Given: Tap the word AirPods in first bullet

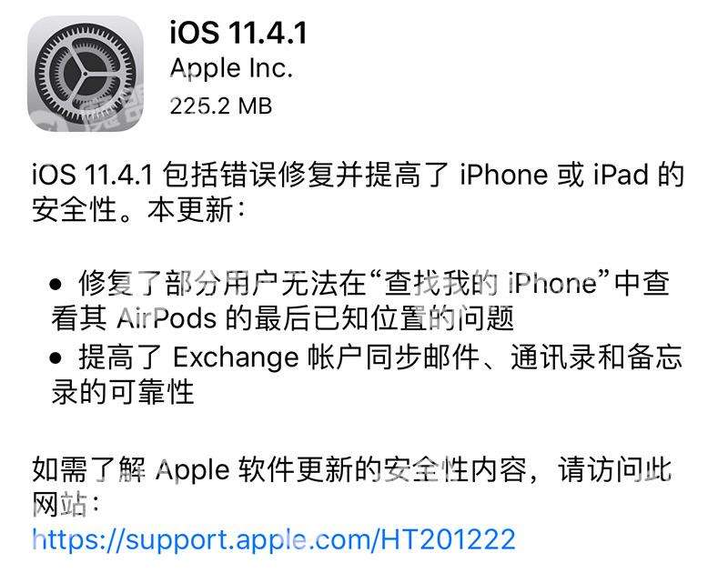Looking at the screenshot, I should 167,318.
